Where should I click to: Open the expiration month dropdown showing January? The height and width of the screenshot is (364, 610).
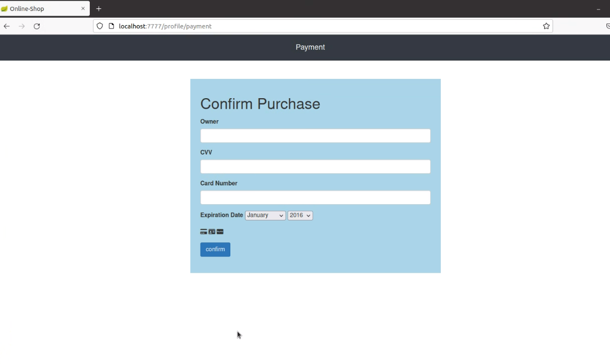coord(265,216)
